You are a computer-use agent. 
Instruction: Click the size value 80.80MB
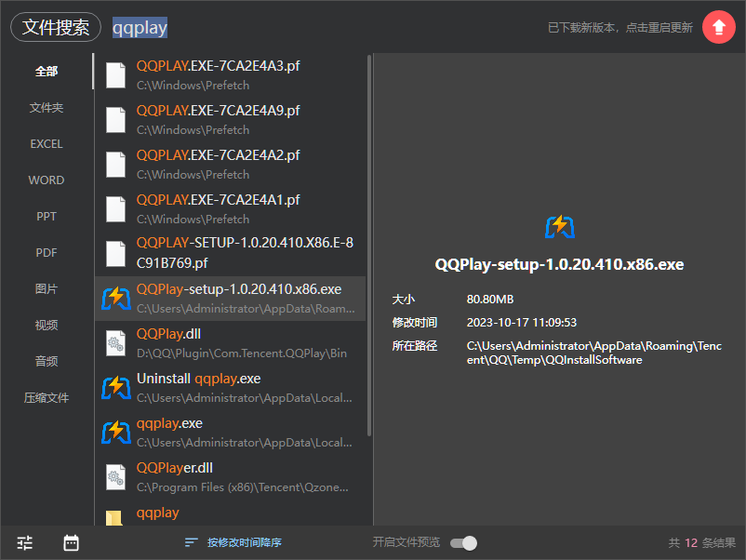point(490,300)
